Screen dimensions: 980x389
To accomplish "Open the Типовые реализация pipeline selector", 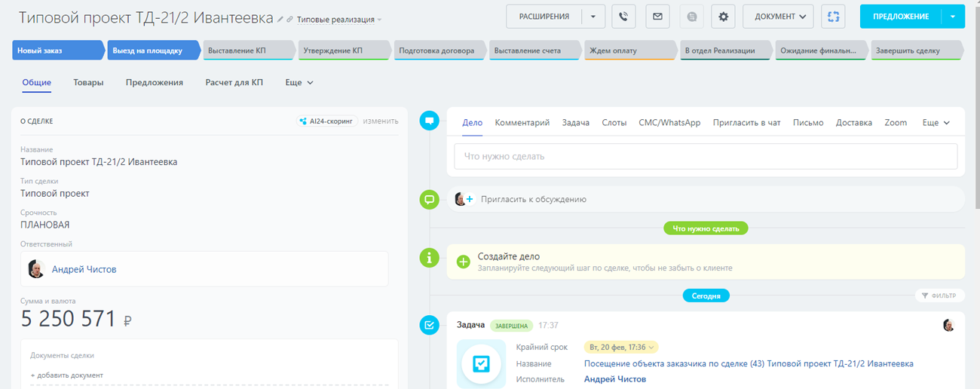I will (339, 20).
